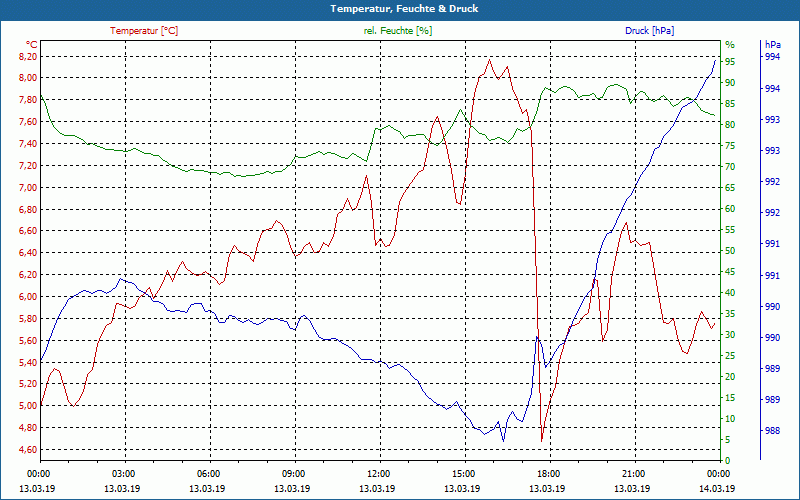Click the '95' humidity axis value
Image resolution: width=800 pixels, height=500 pixels.
pos(730,62)
